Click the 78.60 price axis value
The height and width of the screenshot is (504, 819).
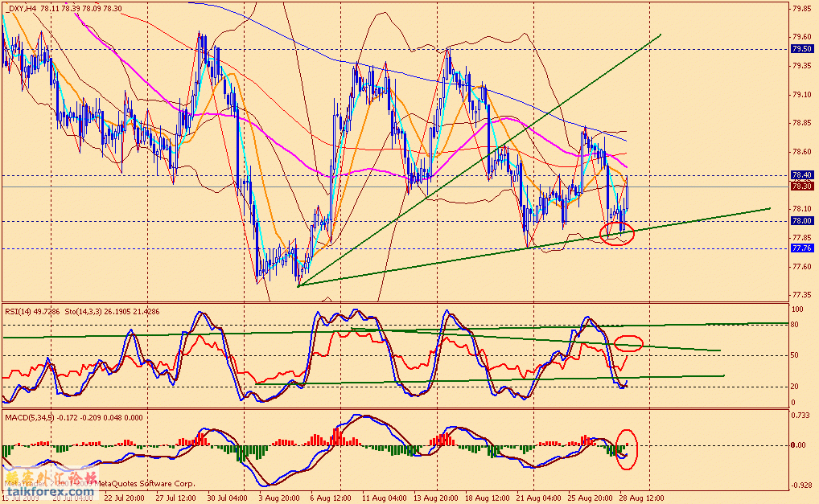(x=802, y=152)
